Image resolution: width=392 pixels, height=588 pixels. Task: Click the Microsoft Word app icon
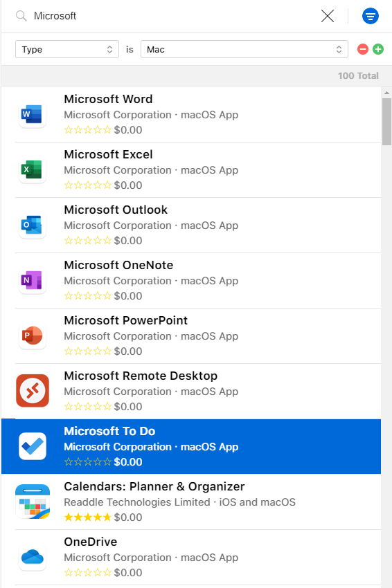point(33,114)
